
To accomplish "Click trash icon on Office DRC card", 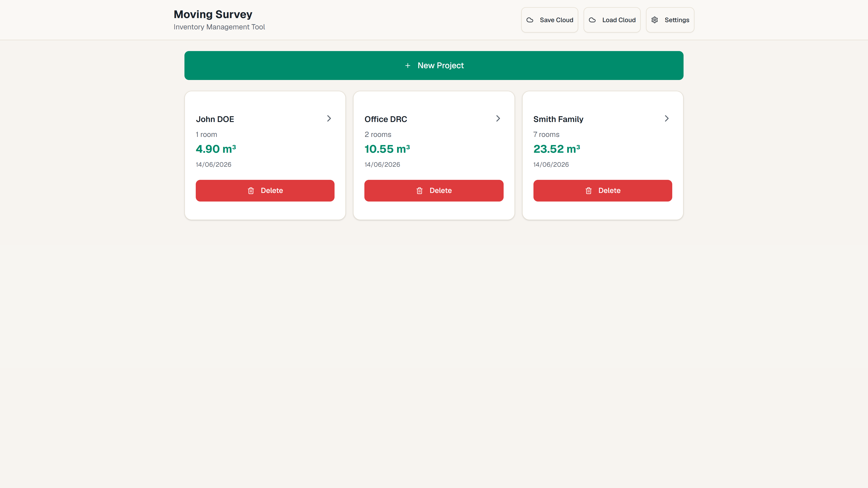I will 420,191.
